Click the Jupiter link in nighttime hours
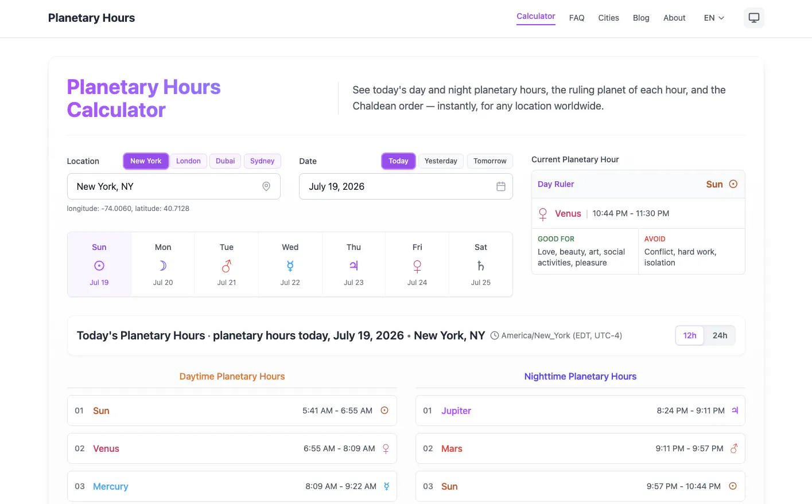This screenshot has height=504, width=812. tap(456, 411)
